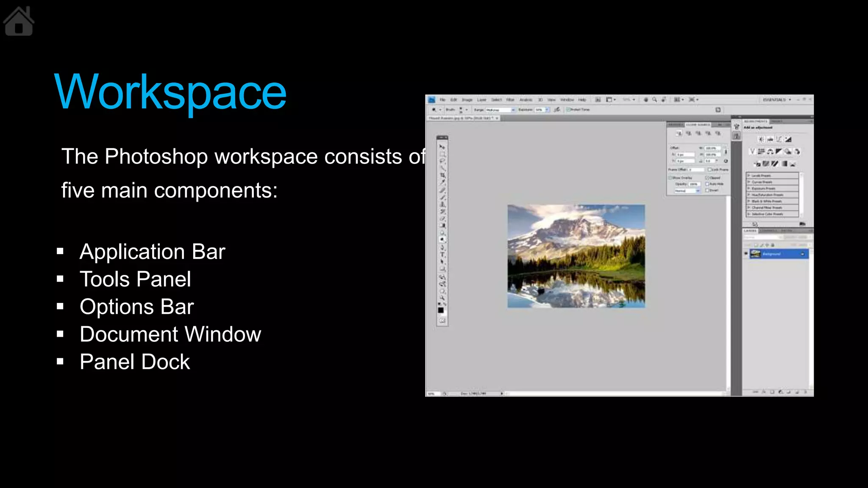This screenshot has height=488, width=868.
Task: Click the Background layer thumbnail
Action: (755, 254)
